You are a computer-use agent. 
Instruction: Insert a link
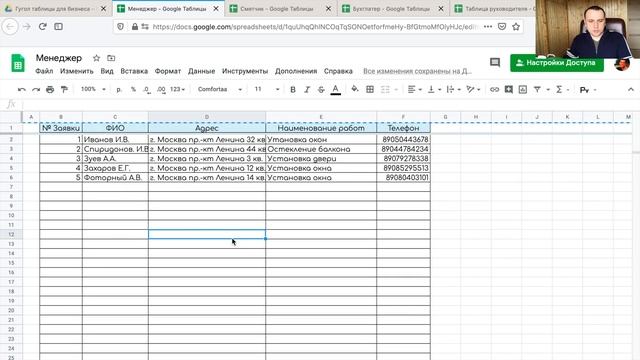coord(494,89)
